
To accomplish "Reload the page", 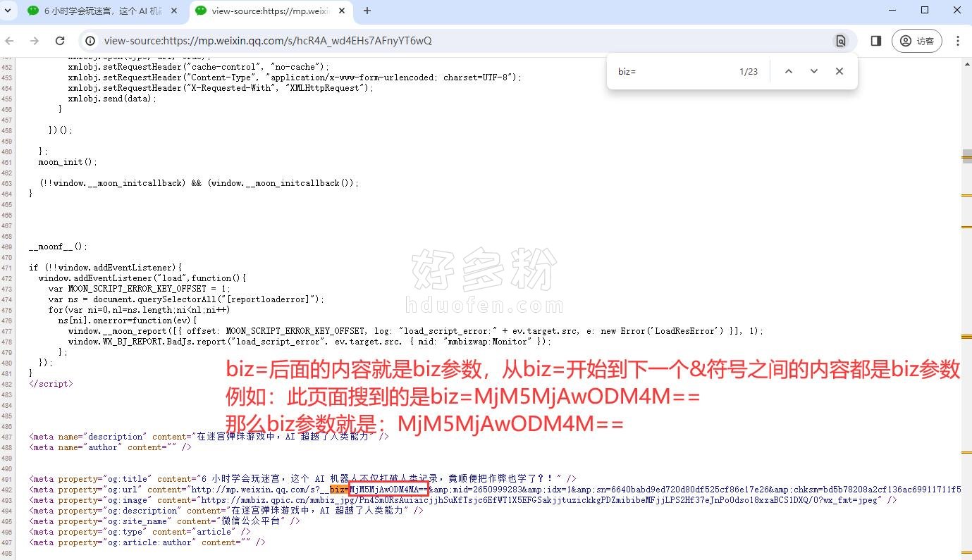I will pyautogui.click(x=59, y=41).
